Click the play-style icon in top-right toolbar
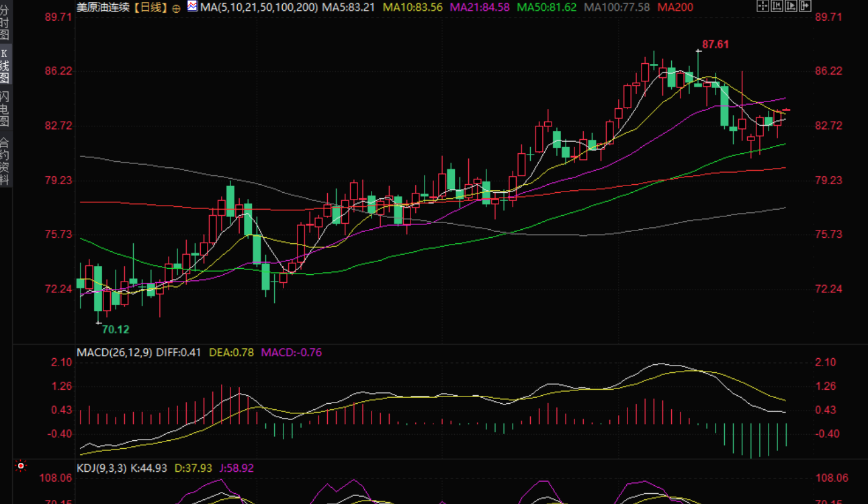The image size is (868, 504). (791, 7)
